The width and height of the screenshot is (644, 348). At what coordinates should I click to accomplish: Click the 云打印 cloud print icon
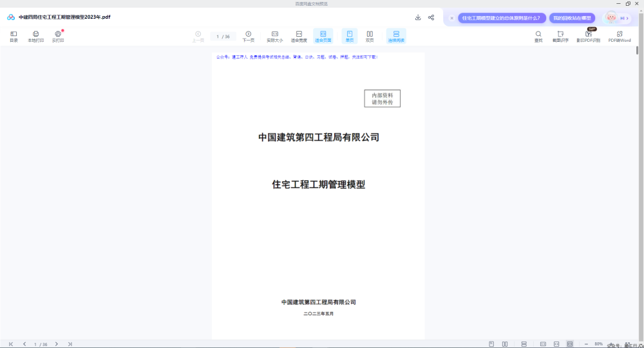[58, 36]
